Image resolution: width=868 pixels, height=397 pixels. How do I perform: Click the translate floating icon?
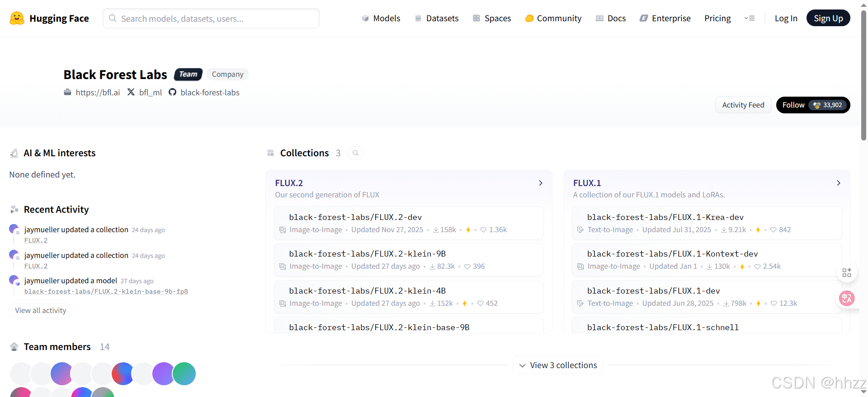847,298
